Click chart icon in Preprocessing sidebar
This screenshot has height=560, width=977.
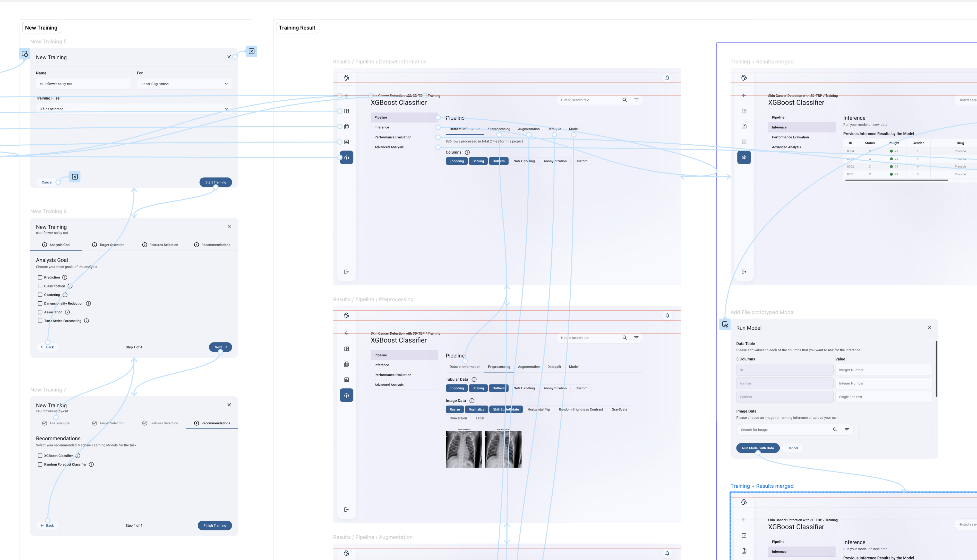click(x=346, y=380)
